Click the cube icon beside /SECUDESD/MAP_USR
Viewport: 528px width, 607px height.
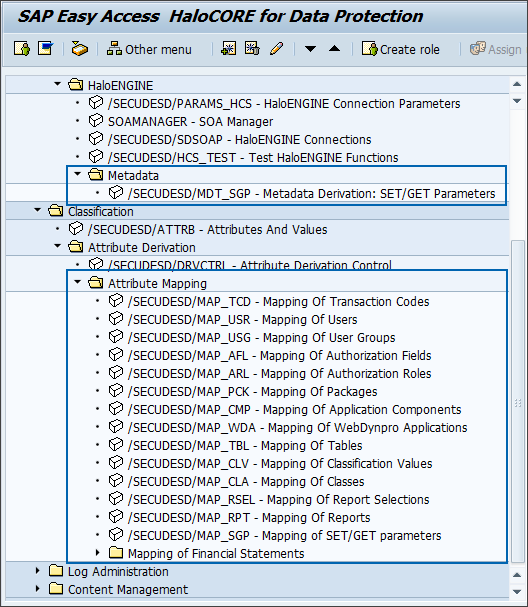(116, 319)
